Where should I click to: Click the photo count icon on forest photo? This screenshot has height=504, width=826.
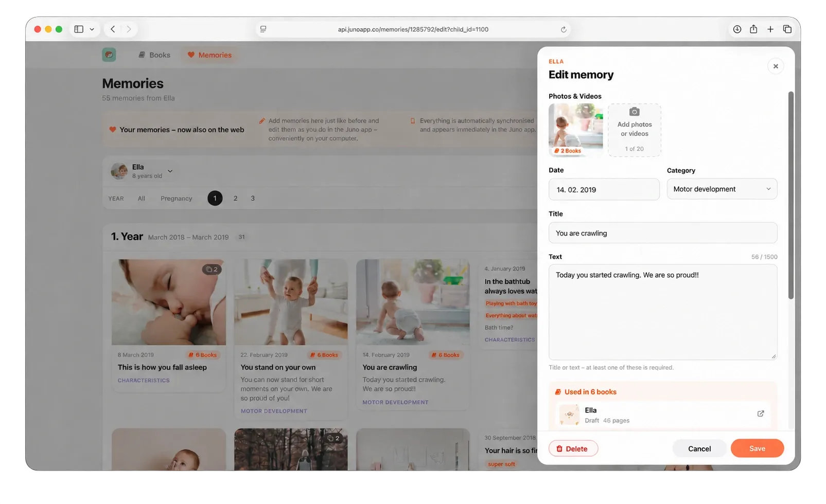(333, 438)
